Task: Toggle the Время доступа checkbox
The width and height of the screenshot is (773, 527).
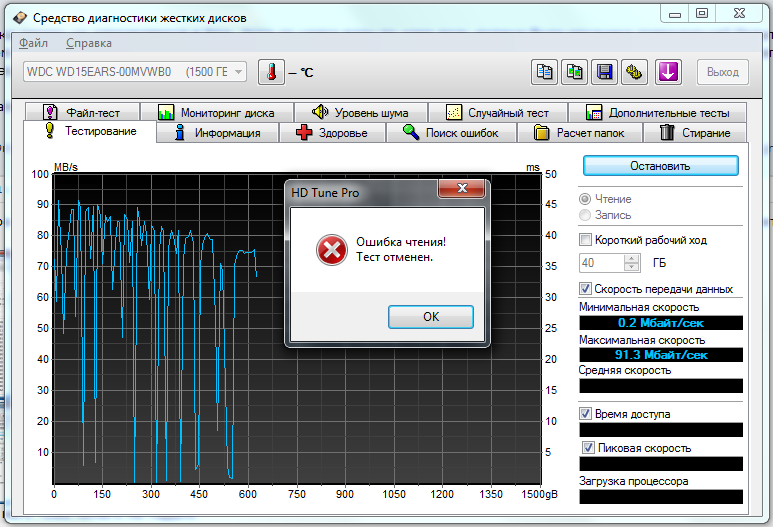Action: 585,414
